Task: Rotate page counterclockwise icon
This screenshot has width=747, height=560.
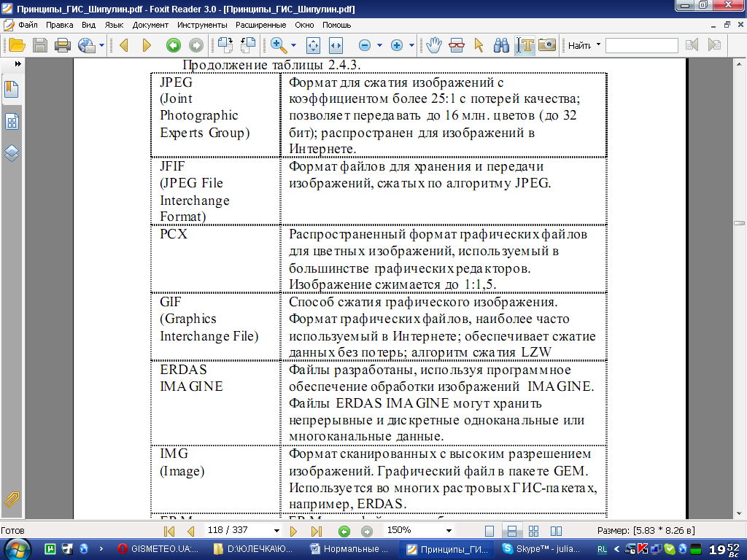Action: click(x=248, y=45)
